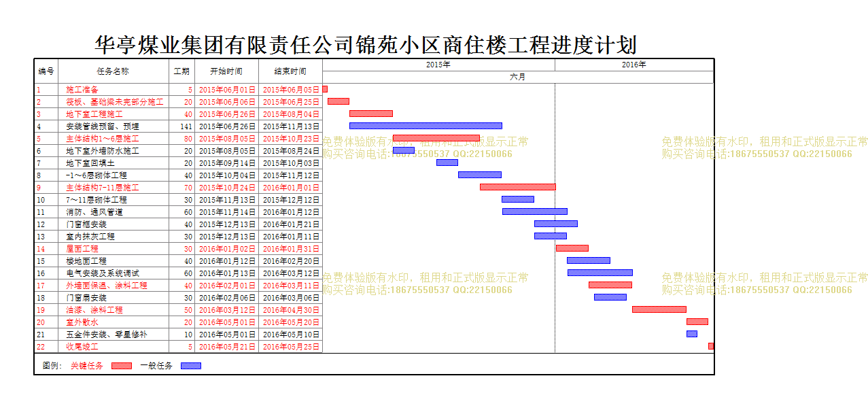The image size is (868, 408).
Task: Select the 一般任务 legend label
Action: click(x=156, y=366)
